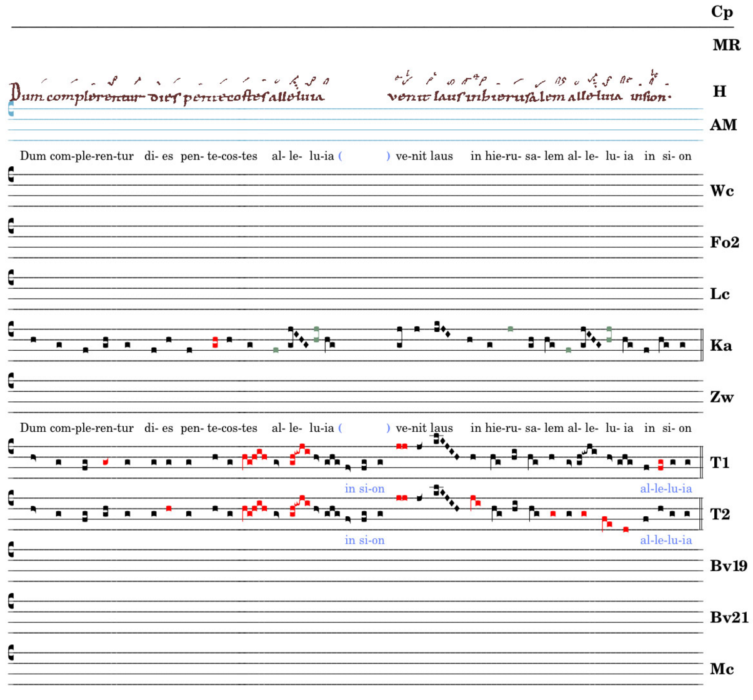Viewport: 753px width, 700px height.
Task: Click the 'Dum complerentur' manuscript image
Action: [x=169, y=92]
